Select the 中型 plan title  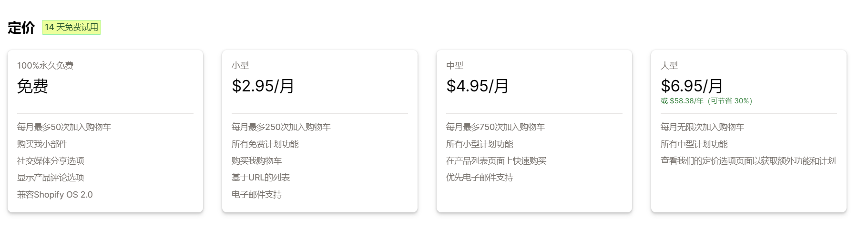pos(455,66)
